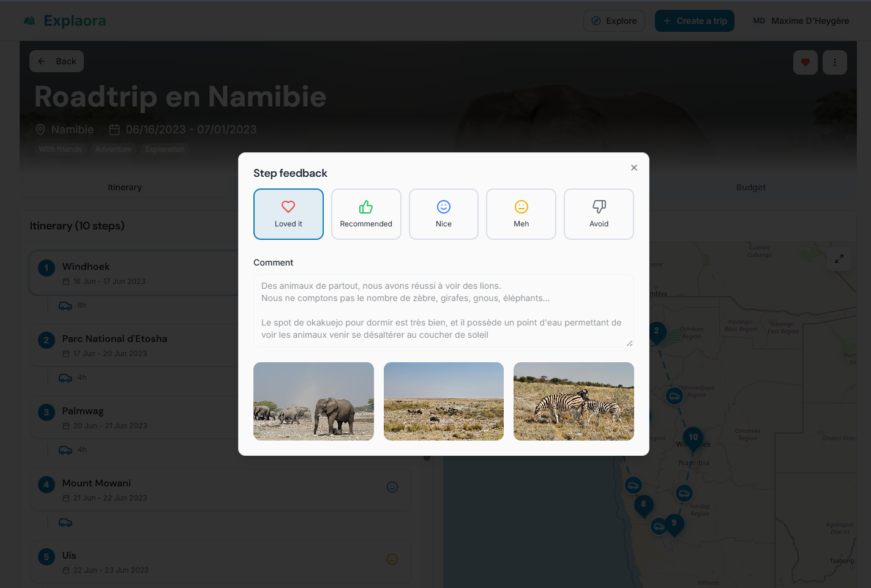Click the Back button
This screenshot has width=871, height=588.
(x=56, y=61)
